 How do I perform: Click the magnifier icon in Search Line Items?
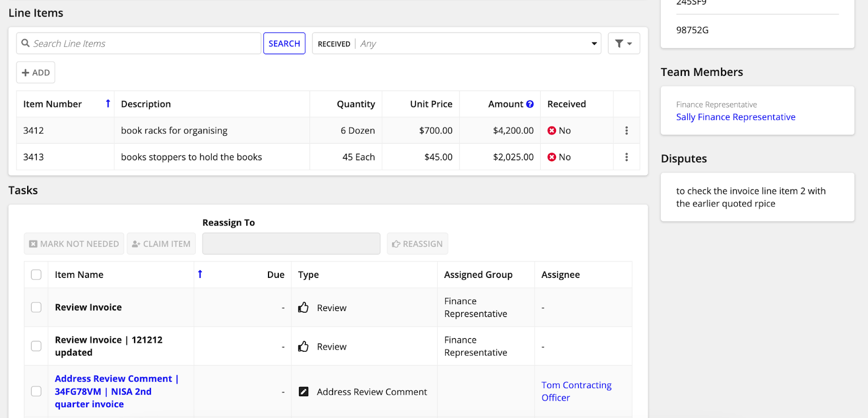(x=25, y=43)
